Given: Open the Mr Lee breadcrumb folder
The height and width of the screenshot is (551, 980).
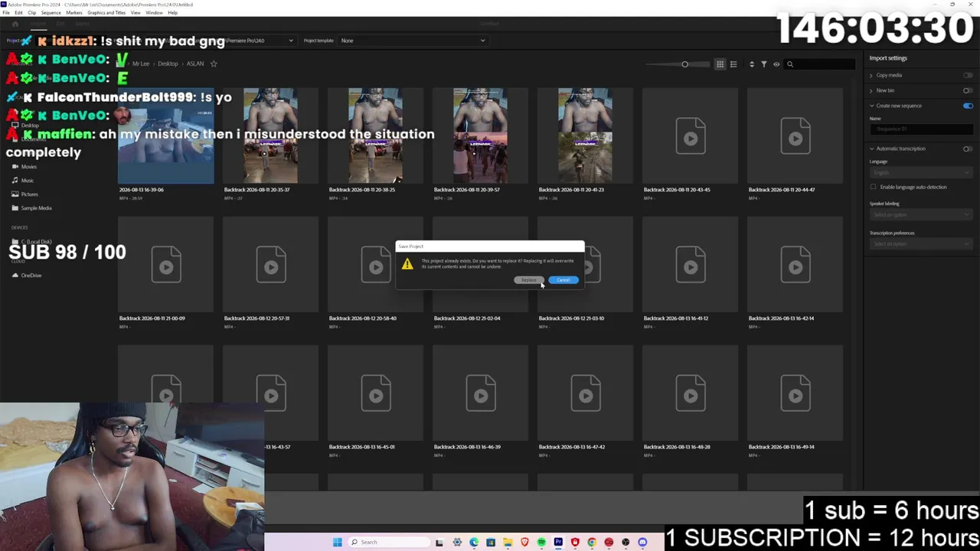Looking at the screenshot, I should coord(141,64).
